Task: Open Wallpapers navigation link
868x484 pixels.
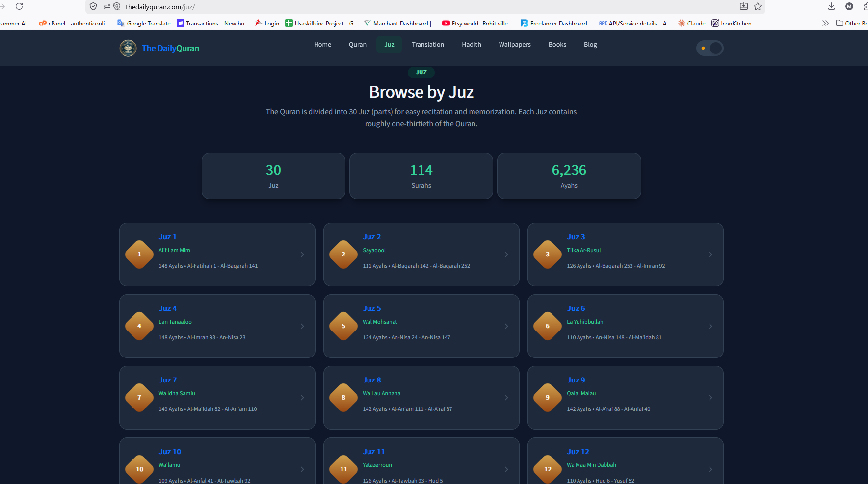Action: click(x=515, y=45)
